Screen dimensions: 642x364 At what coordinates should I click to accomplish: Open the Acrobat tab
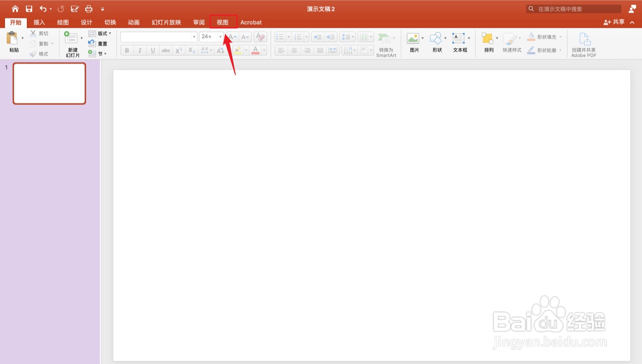[251, 22]
